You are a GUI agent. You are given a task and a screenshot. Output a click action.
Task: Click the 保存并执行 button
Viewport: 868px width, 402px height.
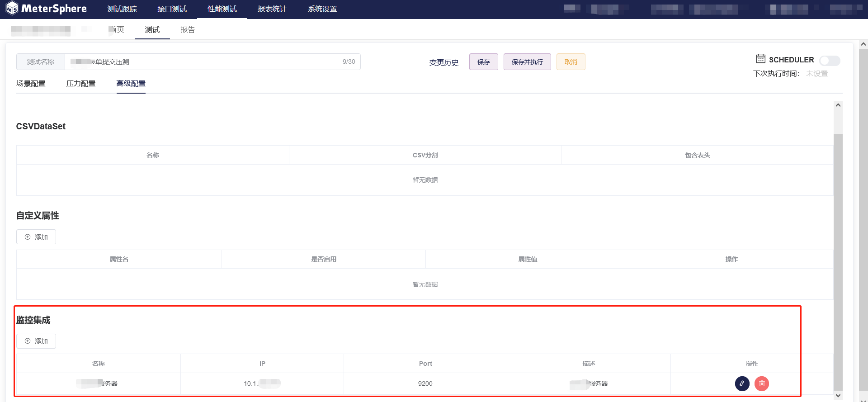tap(527, 62)
